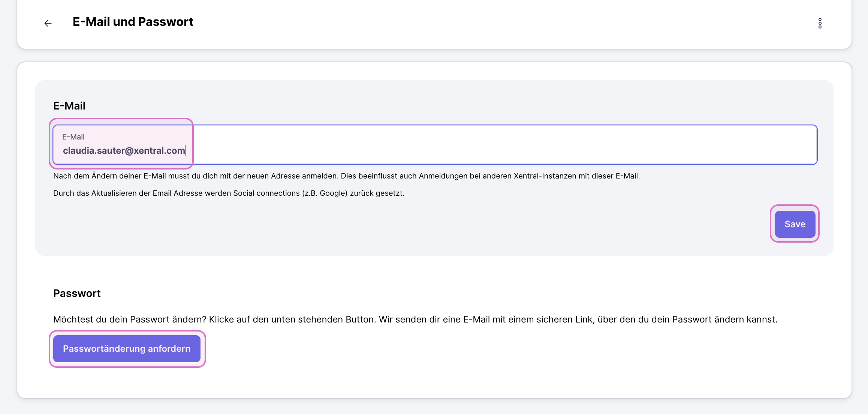Image resolution: width=868 pixels, height=414 pixels.
Task: Click the E-Mail section heading
Action: (69, 105)
